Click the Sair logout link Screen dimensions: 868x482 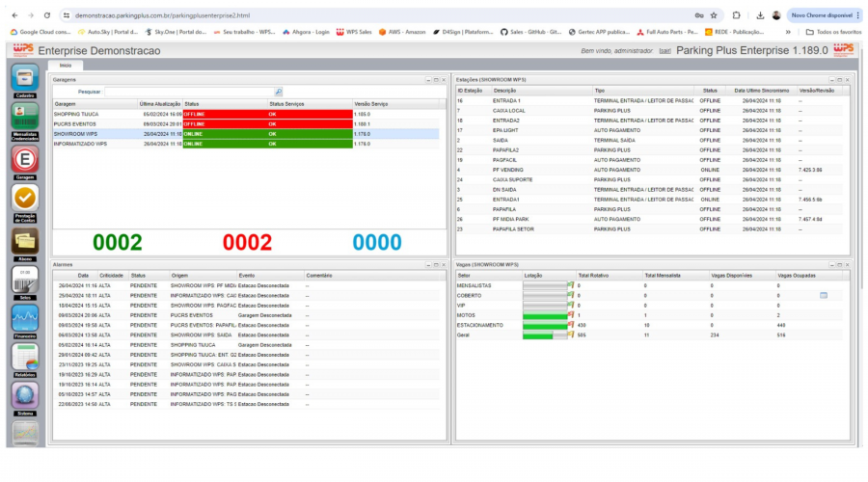pos(664,50)
